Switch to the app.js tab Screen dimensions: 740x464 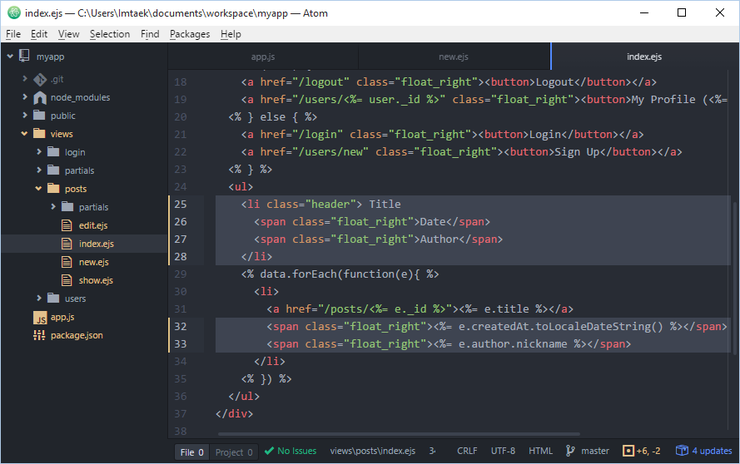click(x=263, y=57)
